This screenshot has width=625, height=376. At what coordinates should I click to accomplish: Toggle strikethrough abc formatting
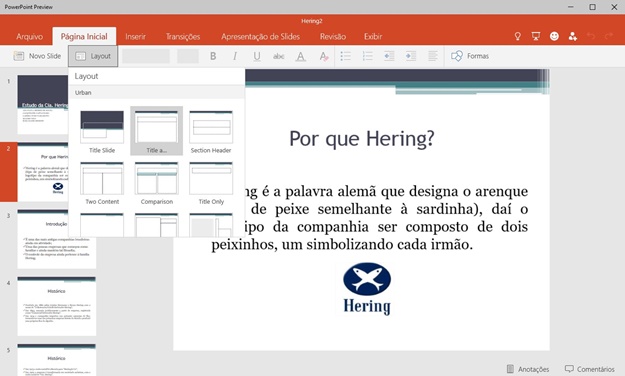[279, 56]
